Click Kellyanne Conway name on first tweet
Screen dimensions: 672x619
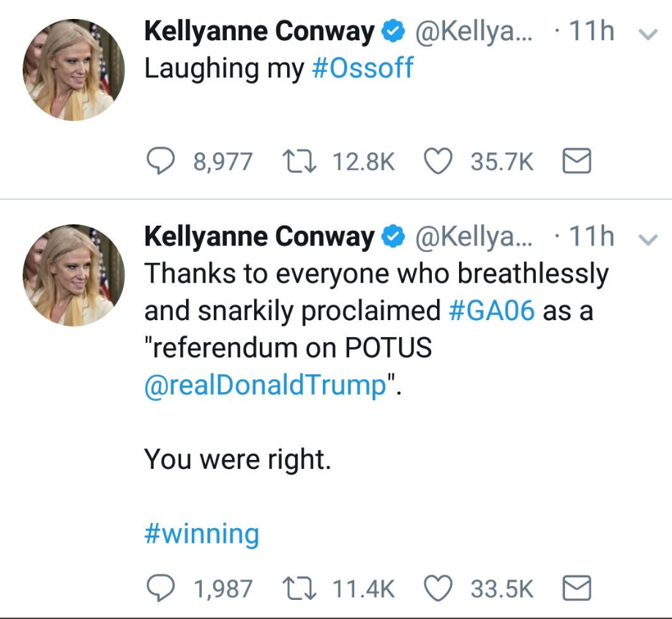(259, 31)
